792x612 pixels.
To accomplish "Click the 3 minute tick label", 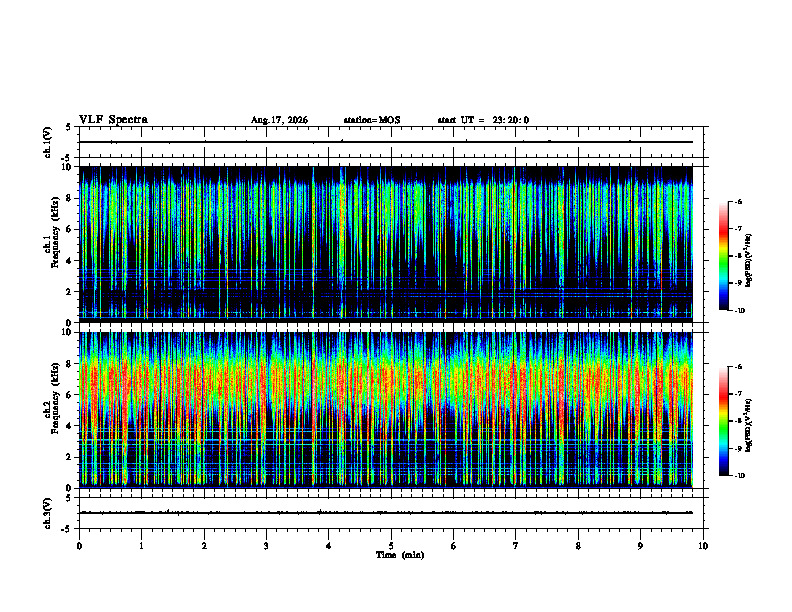I will tap(266, 546).
